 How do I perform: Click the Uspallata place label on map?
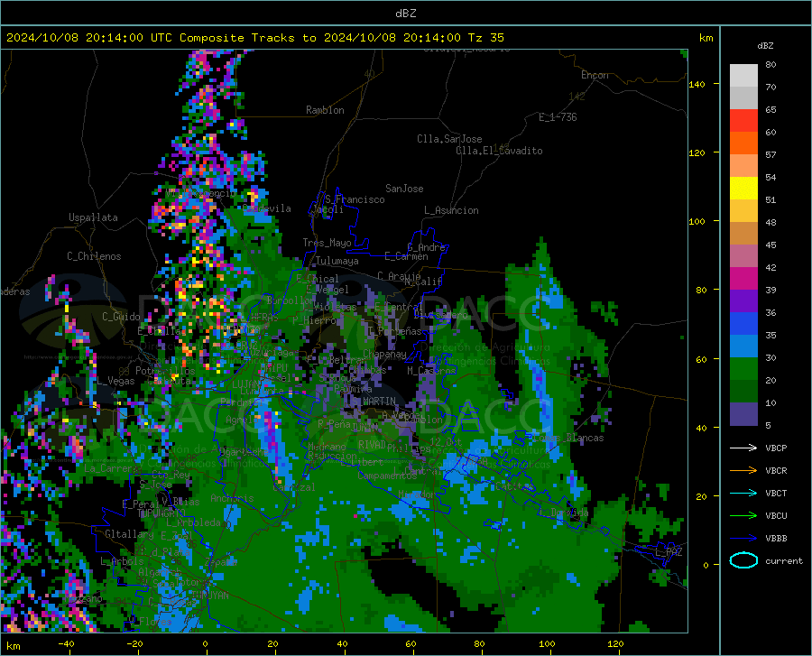click(x=93, y=217)
